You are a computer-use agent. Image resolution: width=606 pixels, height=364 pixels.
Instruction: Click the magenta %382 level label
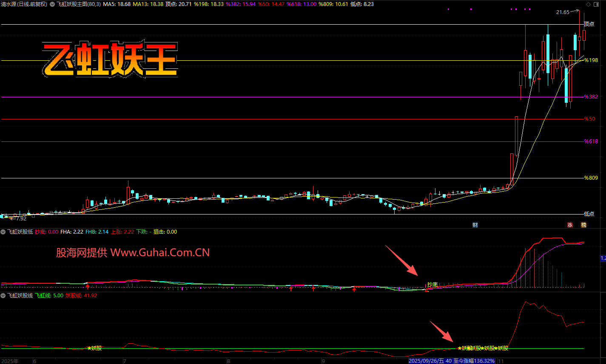click(591, 97)
